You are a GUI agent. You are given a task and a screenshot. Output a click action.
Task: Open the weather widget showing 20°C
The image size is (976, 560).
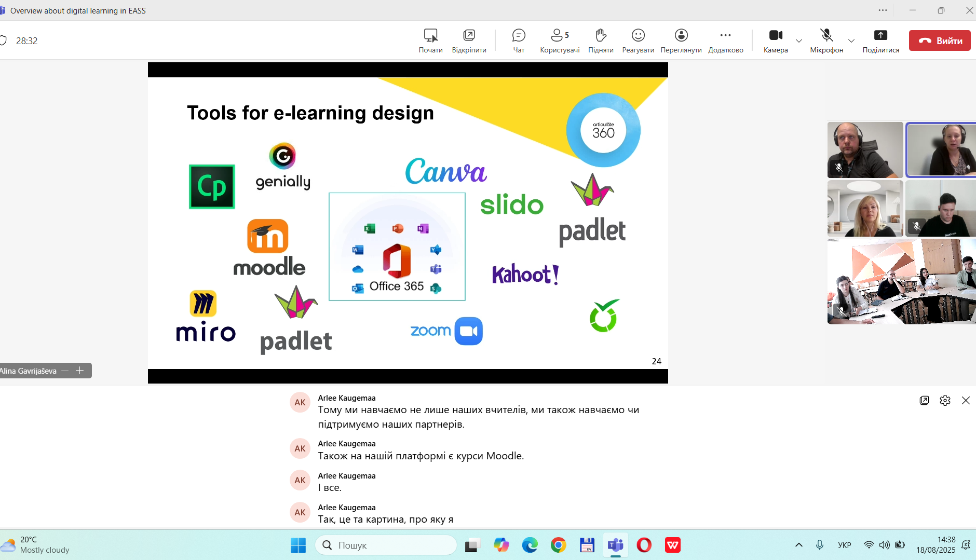35,545
